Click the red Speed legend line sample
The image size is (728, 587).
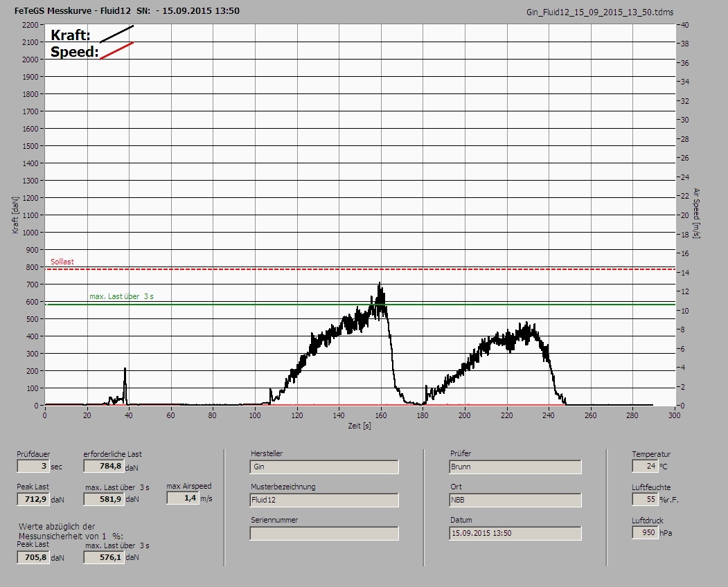pos(116,51)
